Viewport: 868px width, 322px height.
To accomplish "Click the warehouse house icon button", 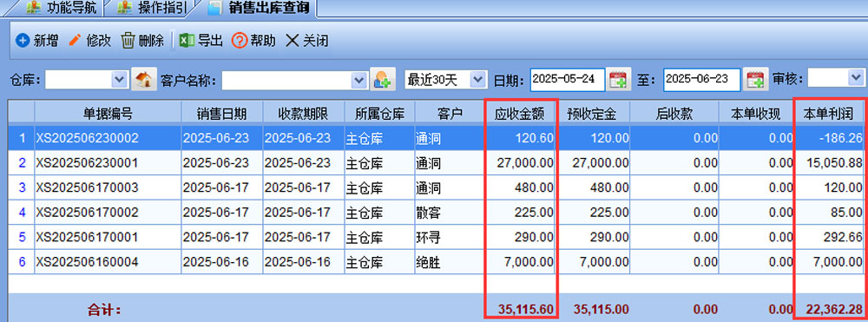I will coord(144,80).
